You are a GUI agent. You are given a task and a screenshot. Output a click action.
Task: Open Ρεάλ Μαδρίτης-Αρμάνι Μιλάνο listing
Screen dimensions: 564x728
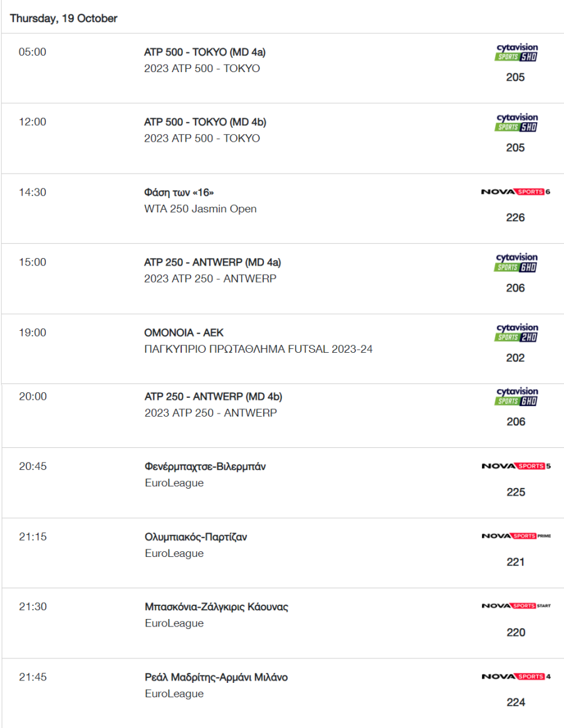click(216, 677)
